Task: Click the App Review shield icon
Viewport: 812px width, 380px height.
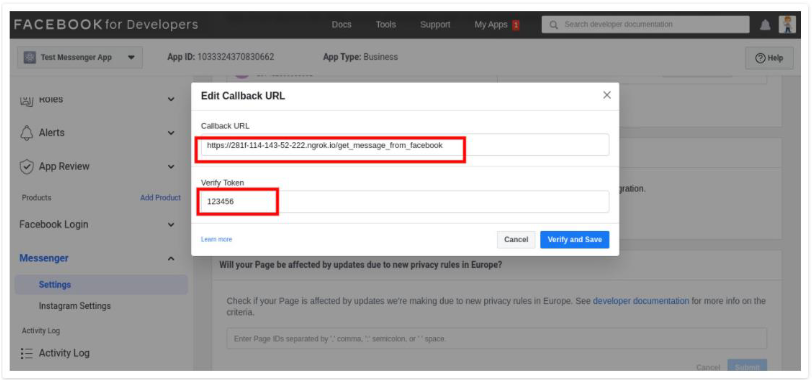Action: click(x=26, y=167)
